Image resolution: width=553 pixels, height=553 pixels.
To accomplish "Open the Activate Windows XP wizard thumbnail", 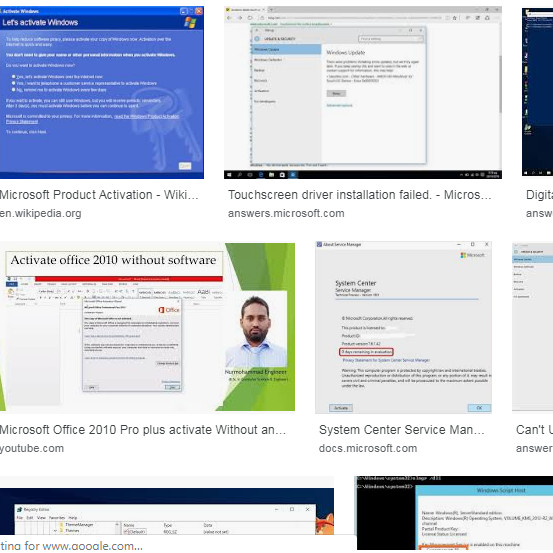I will point(102,92).
